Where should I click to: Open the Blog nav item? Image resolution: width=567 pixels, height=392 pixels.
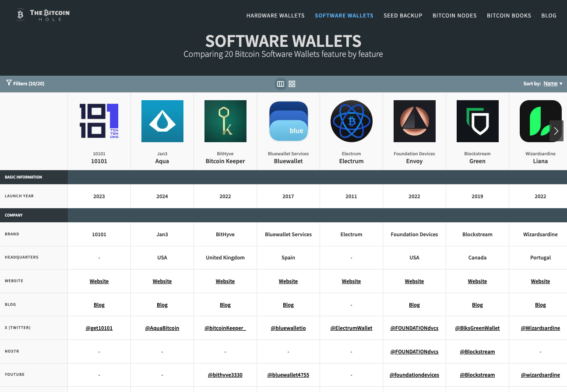point(549,15)
